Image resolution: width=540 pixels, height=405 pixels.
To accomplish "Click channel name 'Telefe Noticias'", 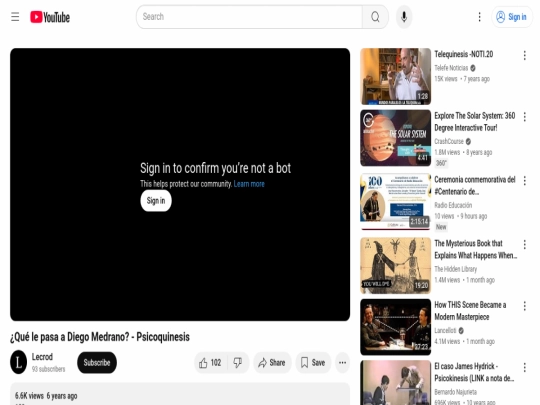I will click(451, 68).
